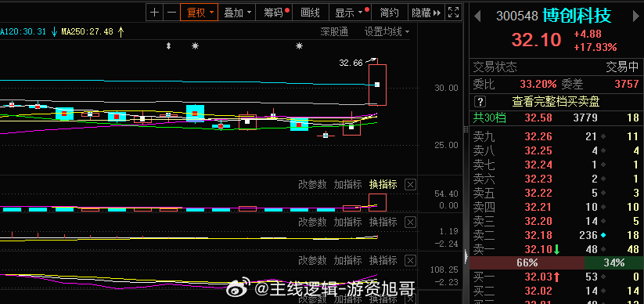Click stock name 博创科技
644x304 pixels.
pos(577,16)
